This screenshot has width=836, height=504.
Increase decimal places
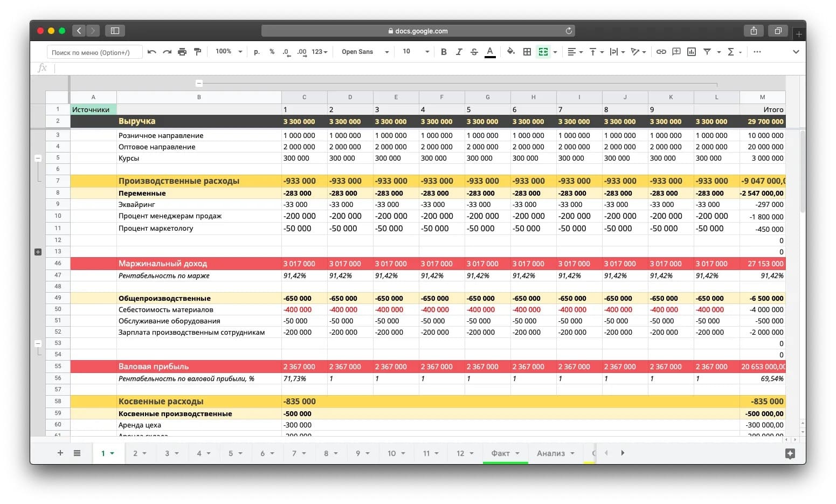tap(301, 52)
